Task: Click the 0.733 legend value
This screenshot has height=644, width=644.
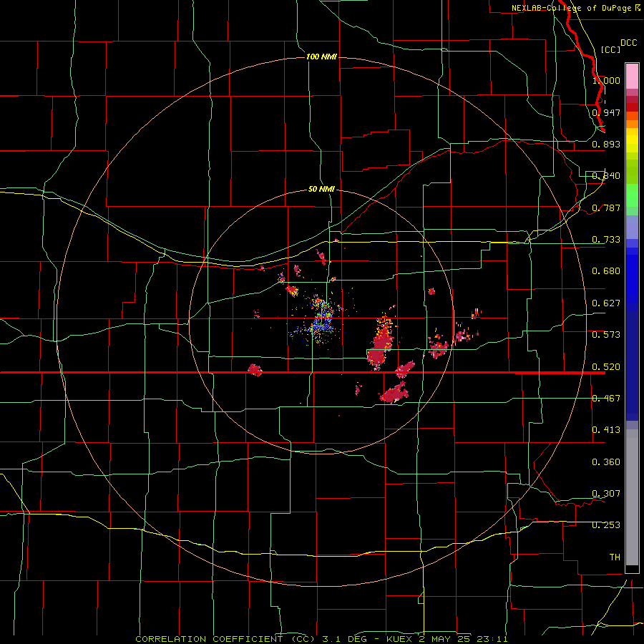Action: (x=606, y=240)
